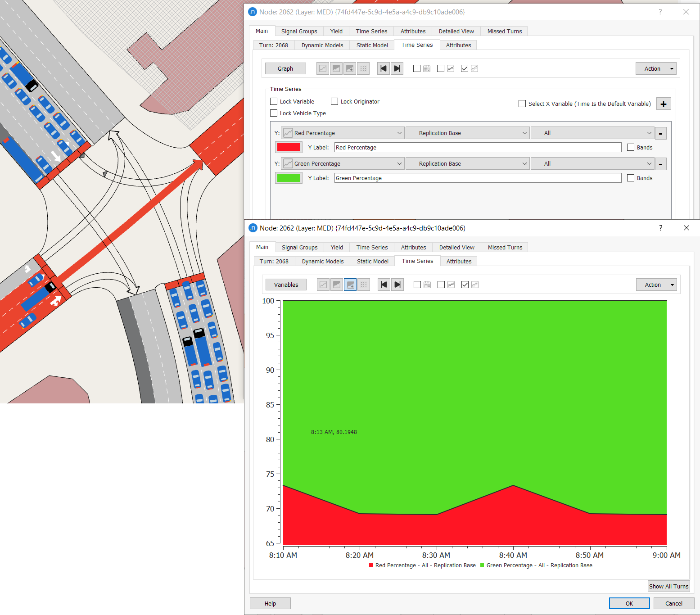Click dotted grid icon beside Graph button
The height and width of the screenshot is (615, 700).
(363, 68)
